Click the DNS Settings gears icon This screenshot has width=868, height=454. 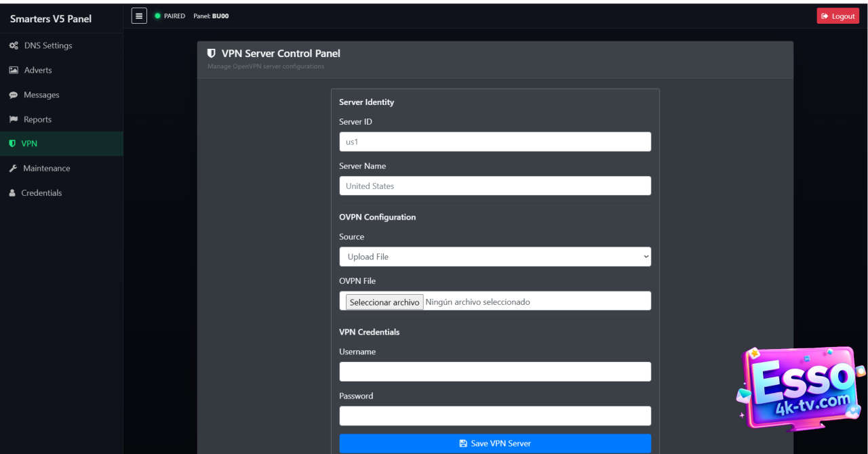[x=14, y=46]
